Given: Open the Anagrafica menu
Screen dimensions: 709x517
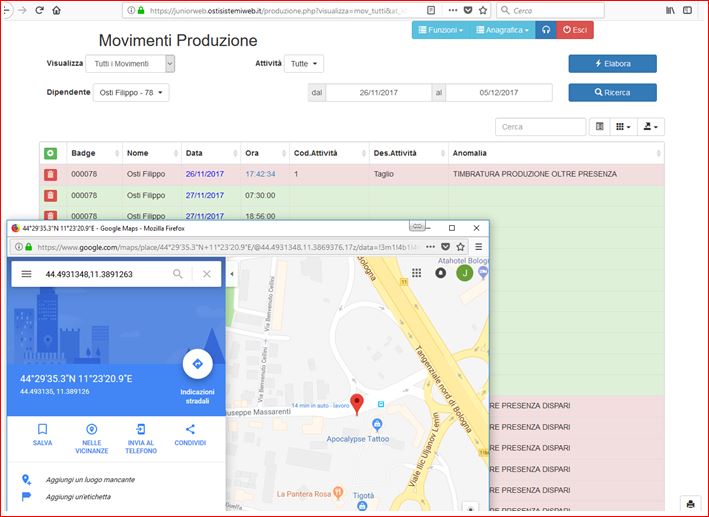Looking at the screenshot, I should [502, 30].
